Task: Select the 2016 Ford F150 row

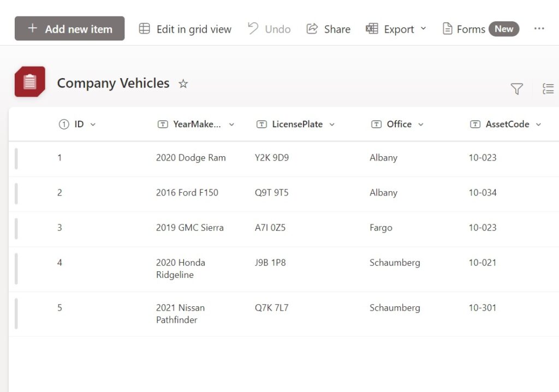Action: pyautogui.click(x=284, y=194)
